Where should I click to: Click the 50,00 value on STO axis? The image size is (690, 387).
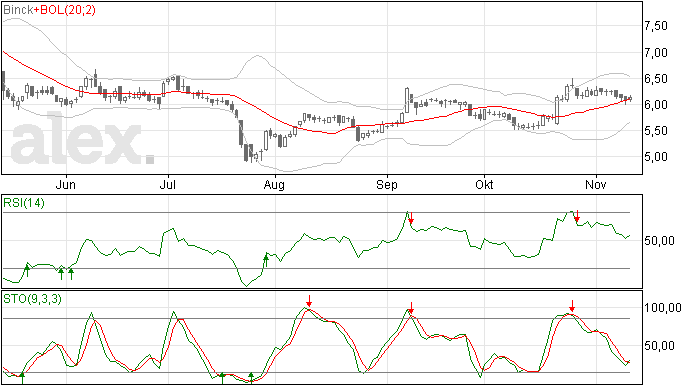(x=659, y=346)
